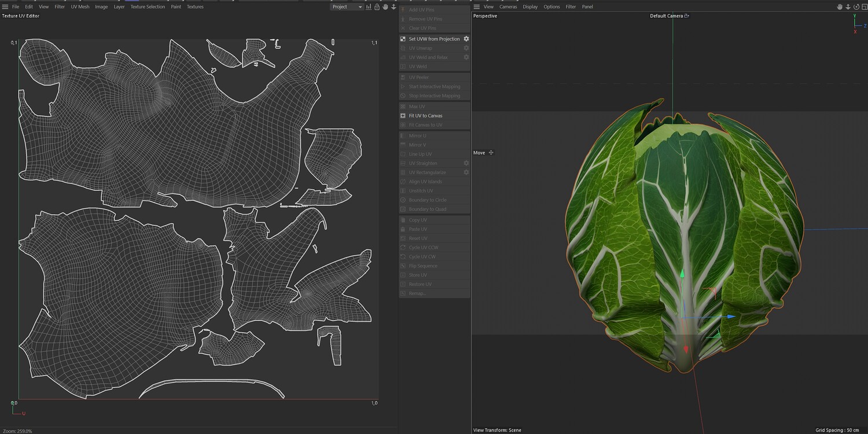The width and height of the screenshot is (868, 434).
Task: Open the viewport panel hamburger menu
Action: coord(477,7)
